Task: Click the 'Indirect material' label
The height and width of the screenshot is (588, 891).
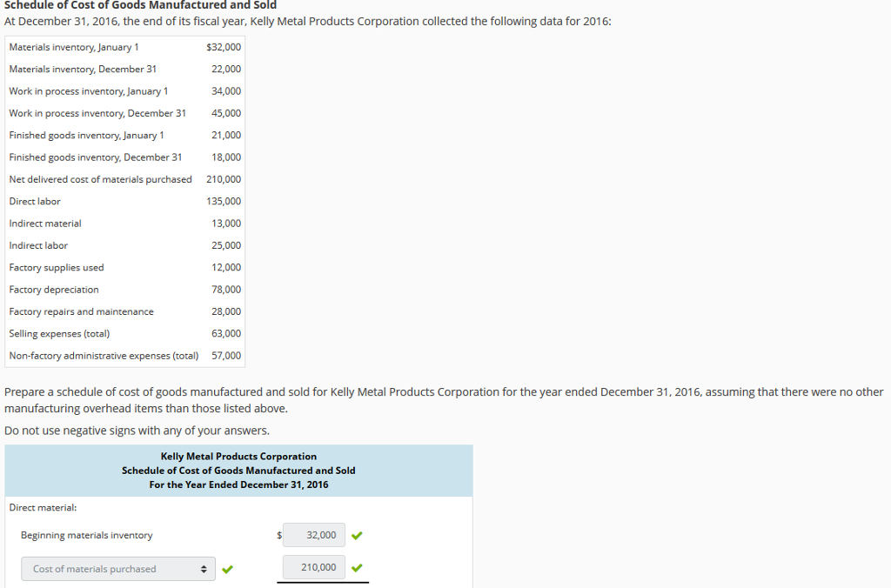Action: coord(45,224)
